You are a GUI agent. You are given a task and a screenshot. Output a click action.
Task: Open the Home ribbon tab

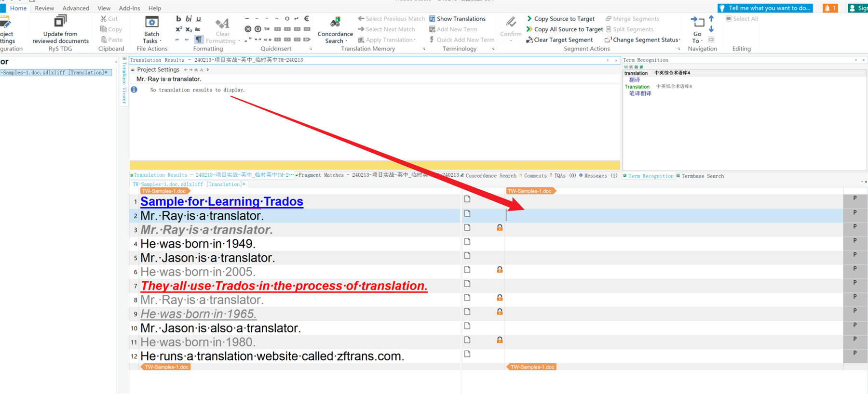[x=18, y=8]
